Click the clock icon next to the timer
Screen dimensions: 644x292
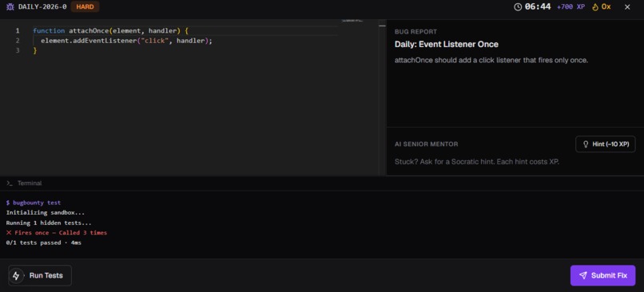click(518, 7)
